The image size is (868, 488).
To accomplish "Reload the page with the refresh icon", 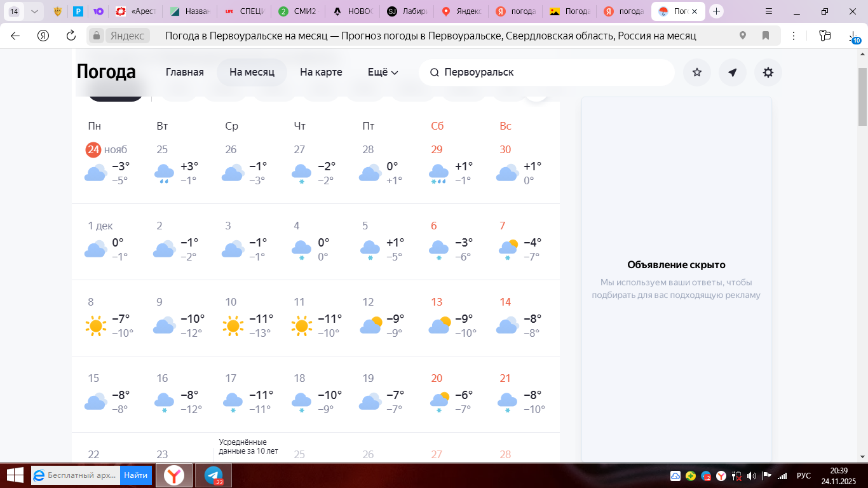I will click(71, 36).
